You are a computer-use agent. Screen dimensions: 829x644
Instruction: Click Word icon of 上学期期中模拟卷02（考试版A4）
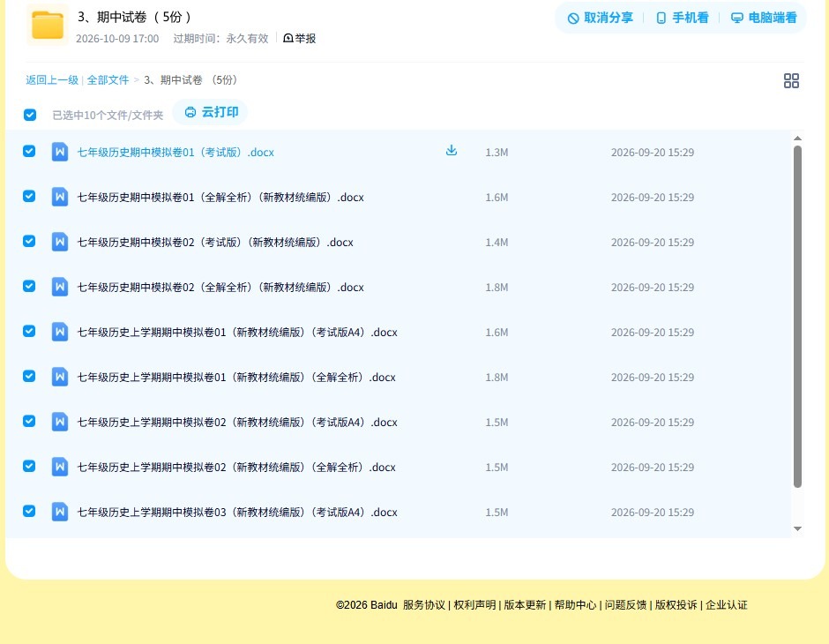(x=60, y=422)
